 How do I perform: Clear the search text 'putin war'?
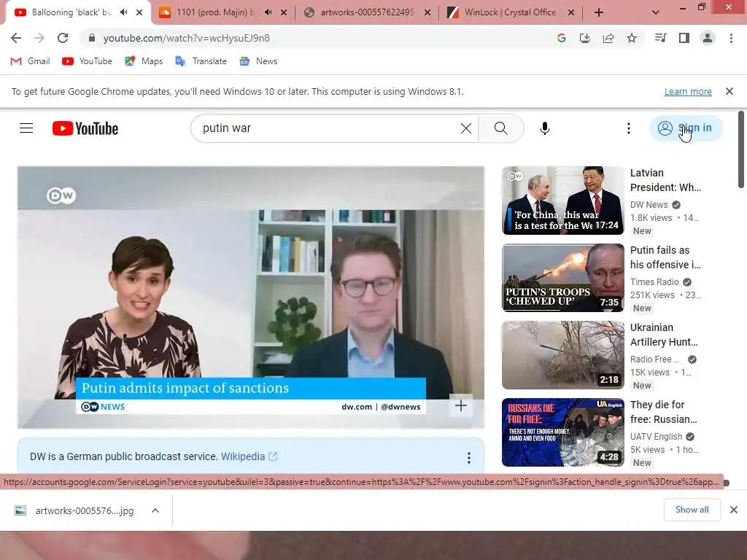point(466,128)
